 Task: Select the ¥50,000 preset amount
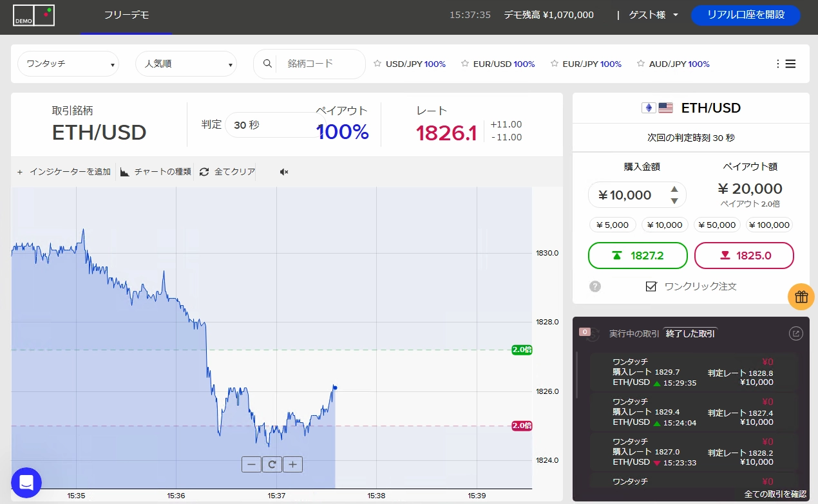[x=717, y=225]
